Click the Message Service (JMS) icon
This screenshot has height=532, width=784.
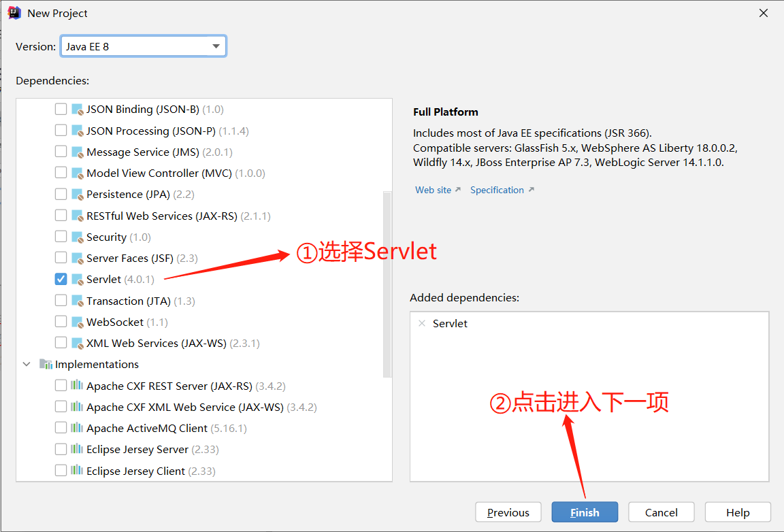(x=77, y=152)
